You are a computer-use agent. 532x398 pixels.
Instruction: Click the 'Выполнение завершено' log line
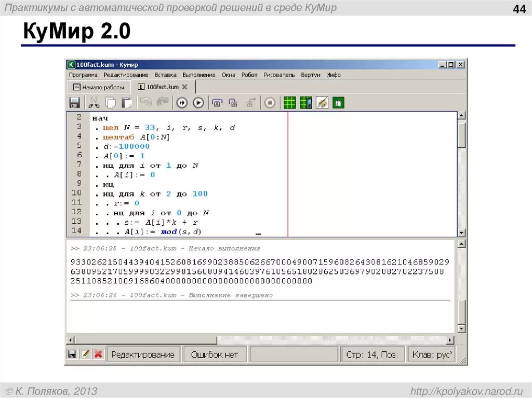tap(171, 295)
